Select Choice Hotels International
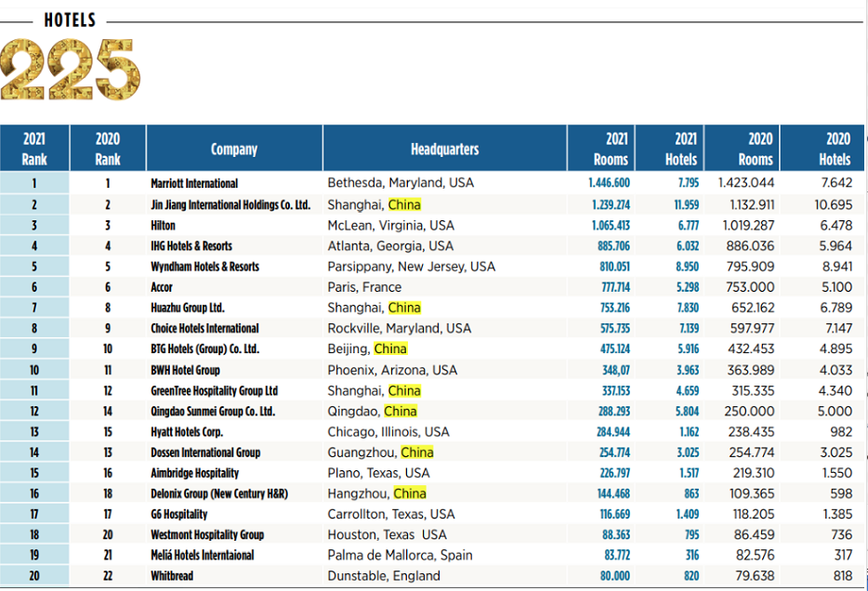The width and height of the screenshot is (868, 591). click(204, 328)
